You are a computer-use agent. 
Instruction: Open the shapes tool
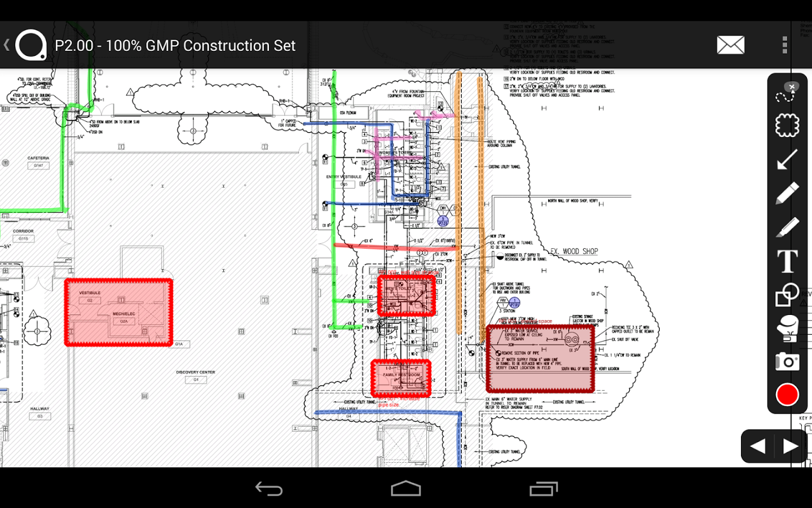click(x=787, y=295)
